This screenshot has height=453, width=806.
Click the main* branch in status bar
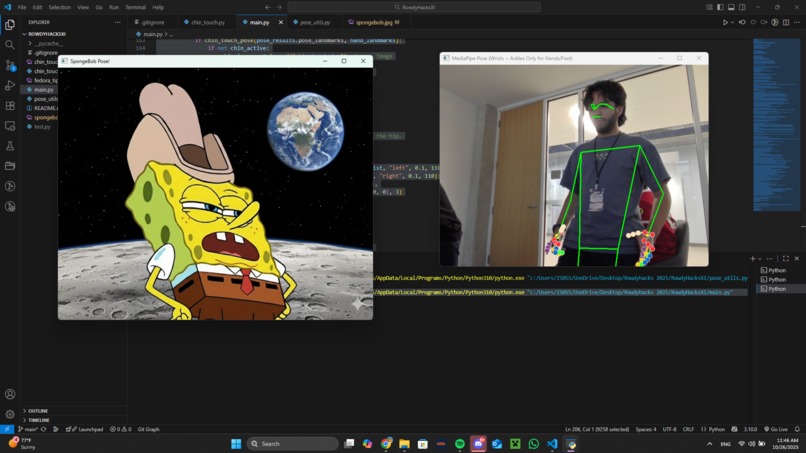tap(28, 429)
